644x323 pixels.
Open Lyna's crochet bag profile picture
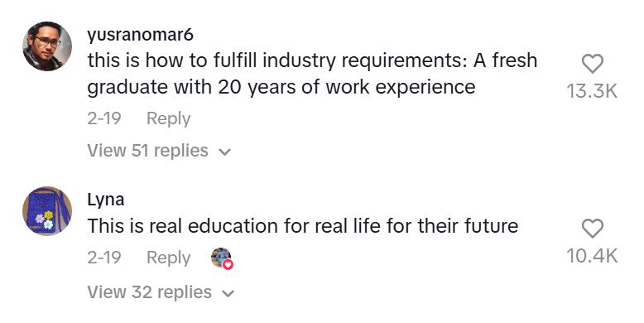click(x=47, y=211)
